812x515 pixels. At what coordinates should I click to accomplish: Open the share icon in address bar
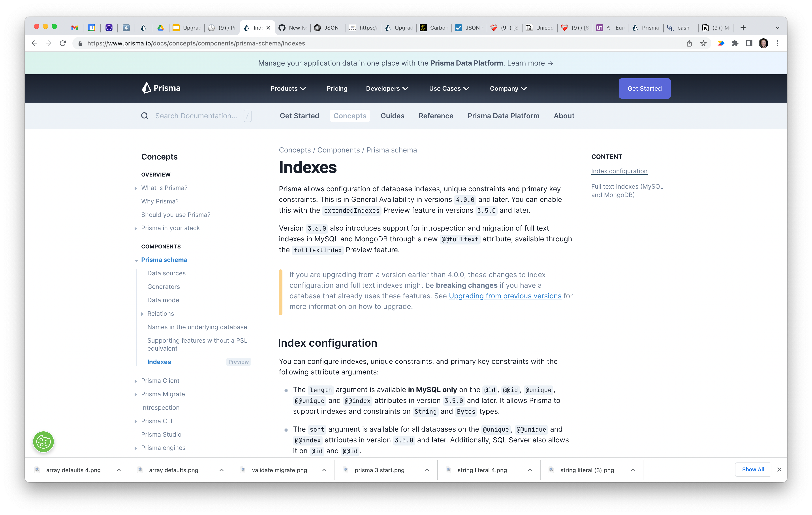(689, 43)
